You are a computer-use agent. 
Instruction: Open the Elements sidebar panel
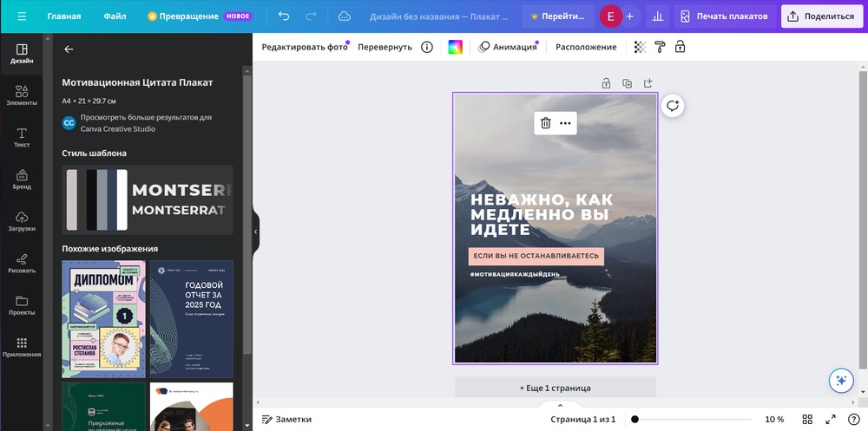coord(22,95)
